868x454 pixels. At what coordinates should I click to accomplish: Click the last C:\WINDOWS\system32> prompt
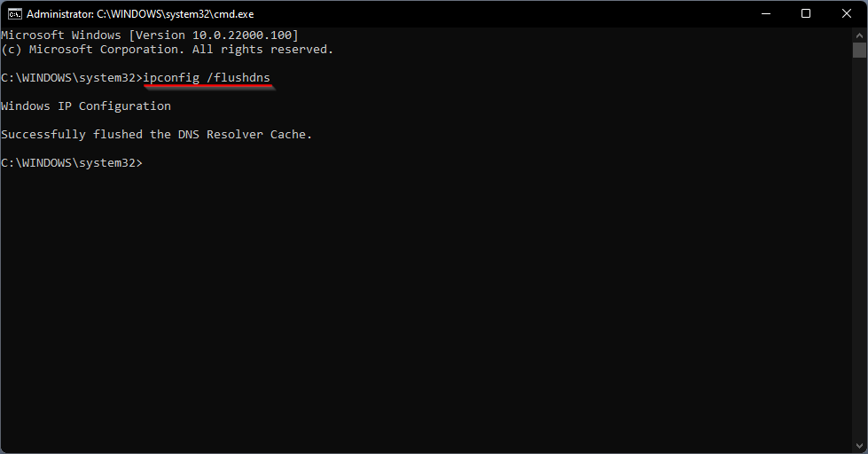coord(71,163)
